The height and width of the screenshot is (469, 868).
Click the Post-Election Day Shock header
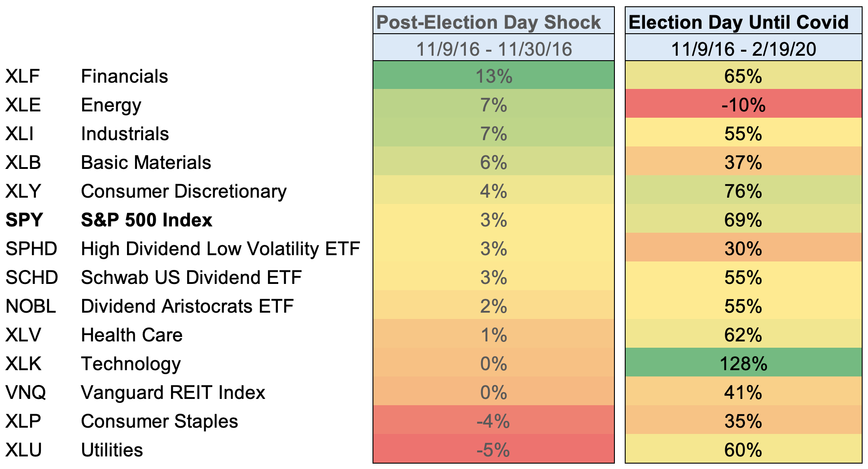[488, 22]
